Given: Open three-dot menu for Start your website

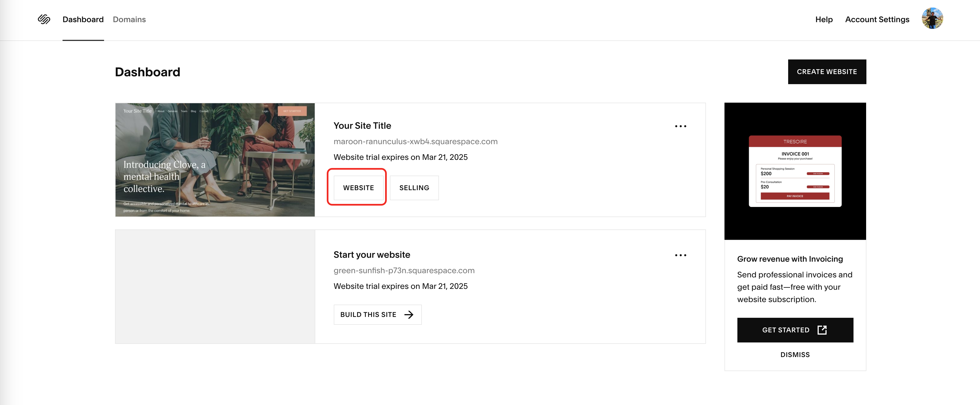Looking at the screenshot, I should [680, 255].
